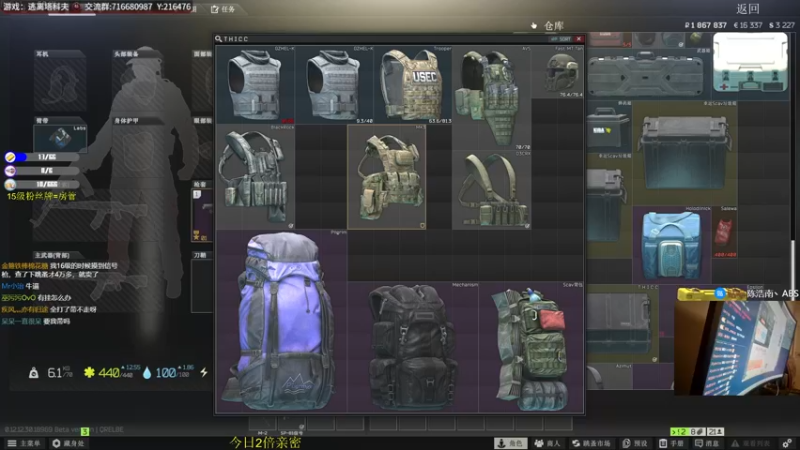Image resolution: width=800 pixels, height=450 pixels.
Task: Select the D3CRX harness chest rig
Action: 491,190
